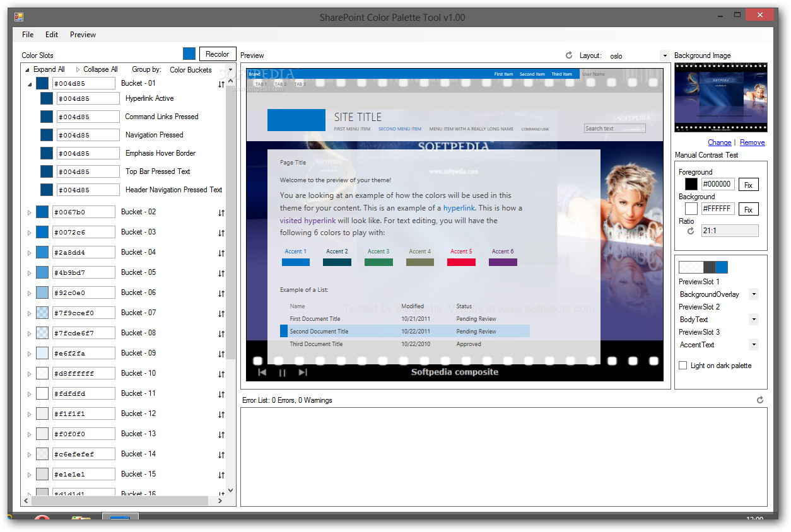Image resolution: width=791 pixels, height=532 pixels.
Task: Click the Bucket - 06 light blue swatch
Action: (42, 292)
